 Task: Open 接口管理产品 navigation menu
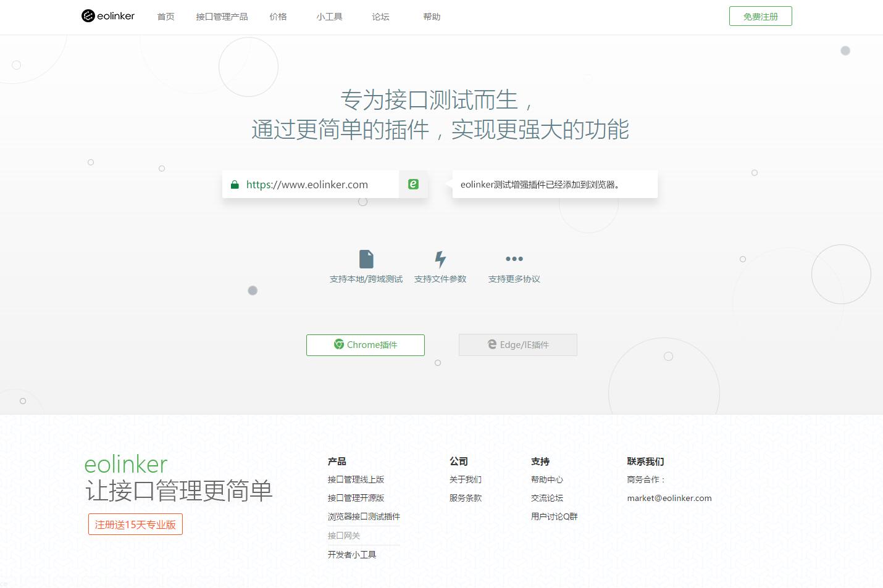(x=222, y=17)
